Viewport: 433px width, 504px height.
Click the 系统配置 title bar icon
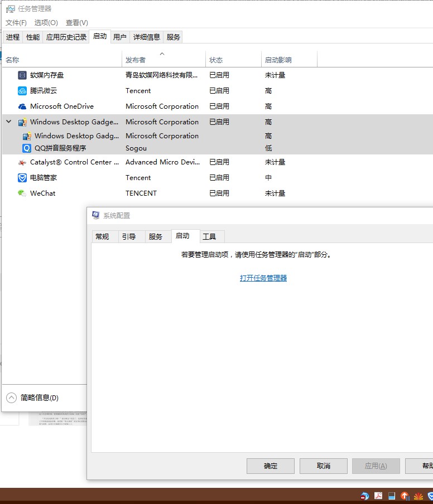95,215
